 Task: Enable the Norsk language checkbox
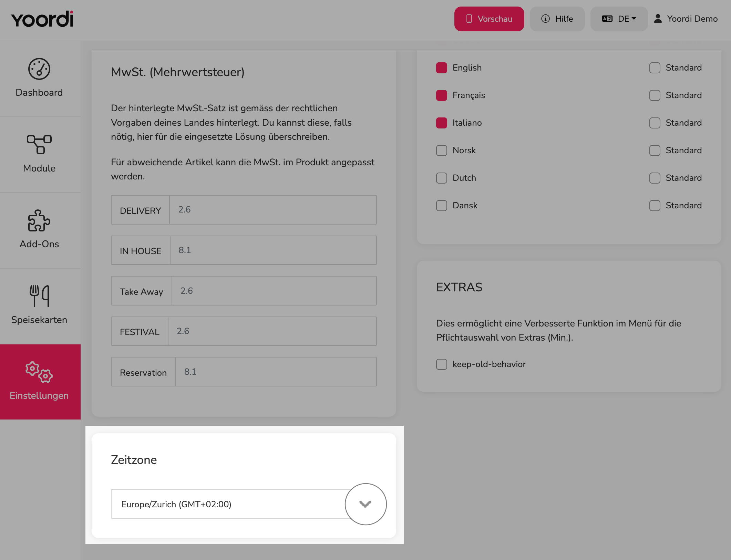(442, 151)
